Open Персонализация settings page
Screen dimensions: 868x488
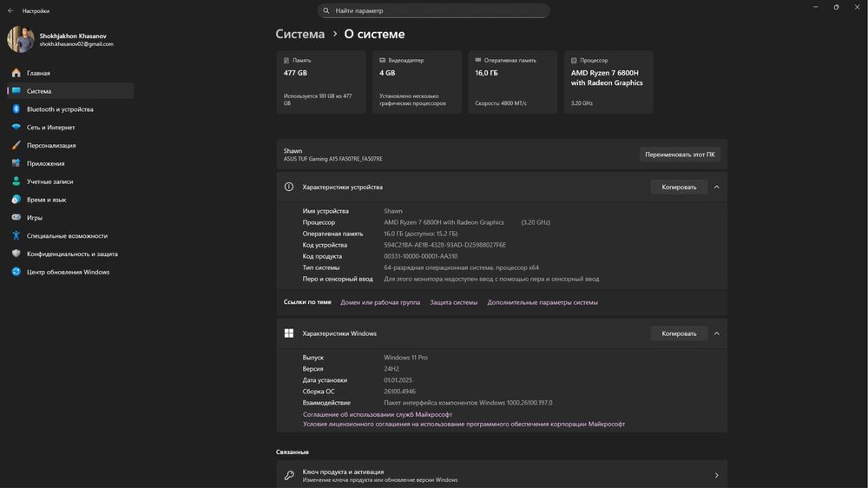pyautogui.click(x=70, y=145)
